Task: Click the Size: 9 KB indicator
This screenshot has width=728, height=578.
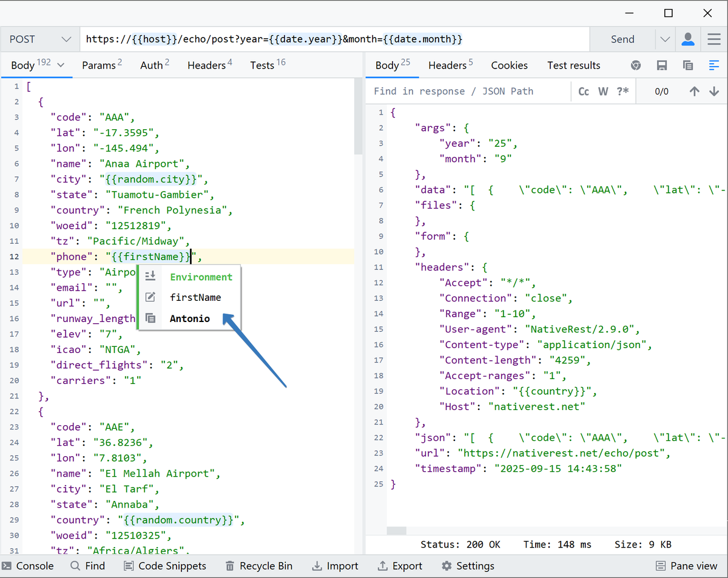Action: [642, 545]
